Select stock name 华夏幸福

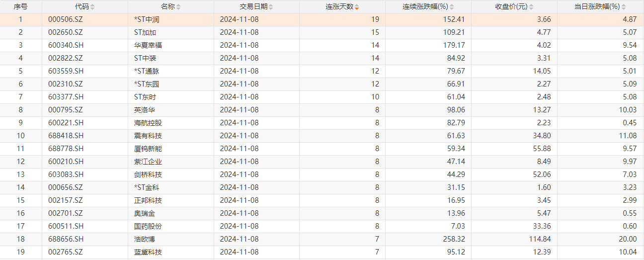[x=148, y=45]
